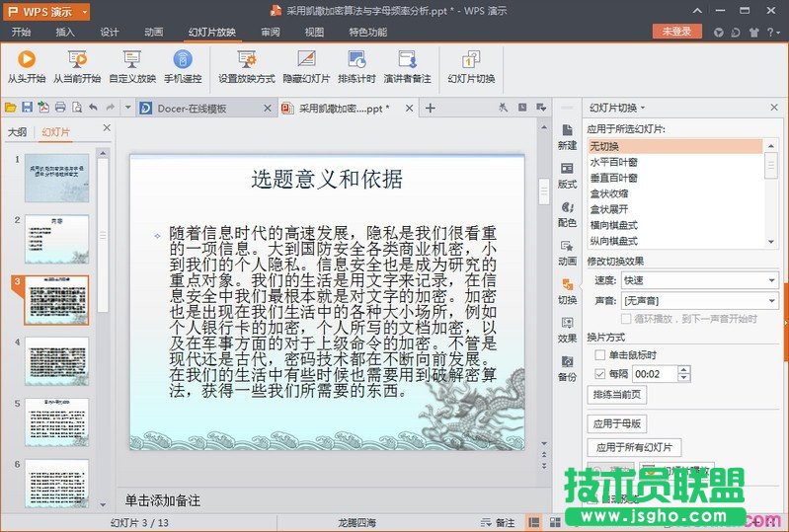Undo the last action
Viewport: 789px width, 532px height.
pyautogui.click(x=93, y=108)
